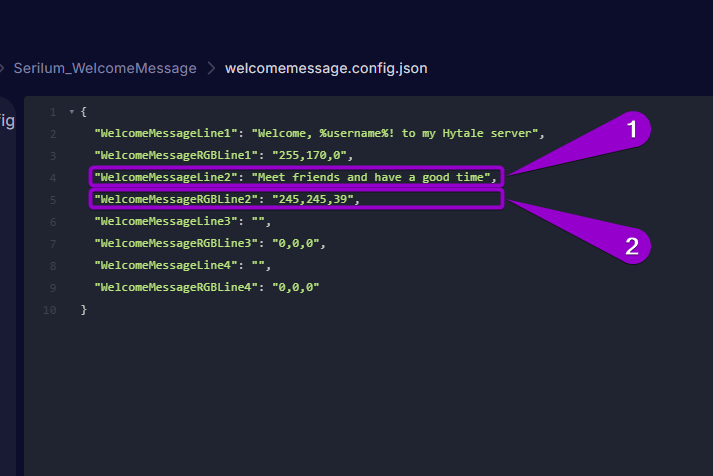
Task: Click the "Welcome, %username%! to my Hytale server" value
Action: (x=395, y=133)
